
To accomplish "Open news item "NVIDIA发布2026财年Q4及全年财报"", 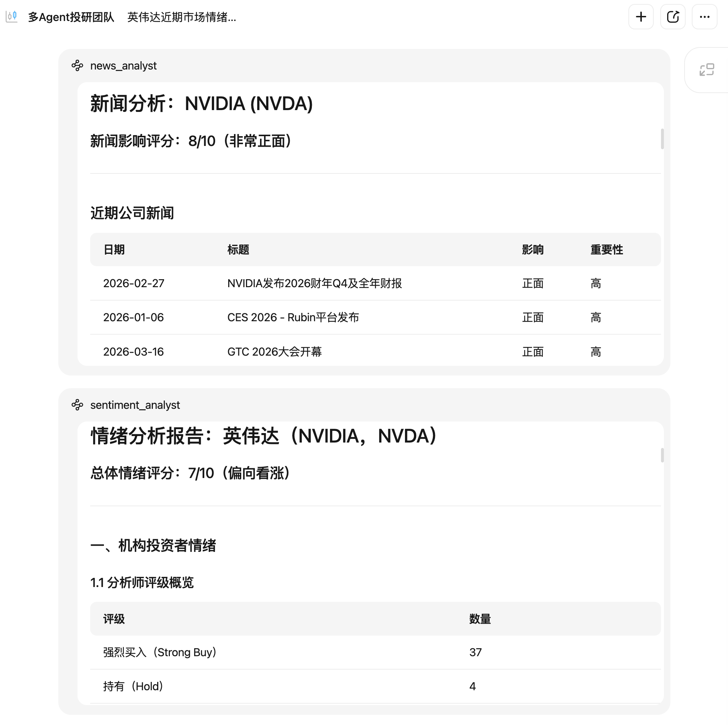I will [314, 283].
